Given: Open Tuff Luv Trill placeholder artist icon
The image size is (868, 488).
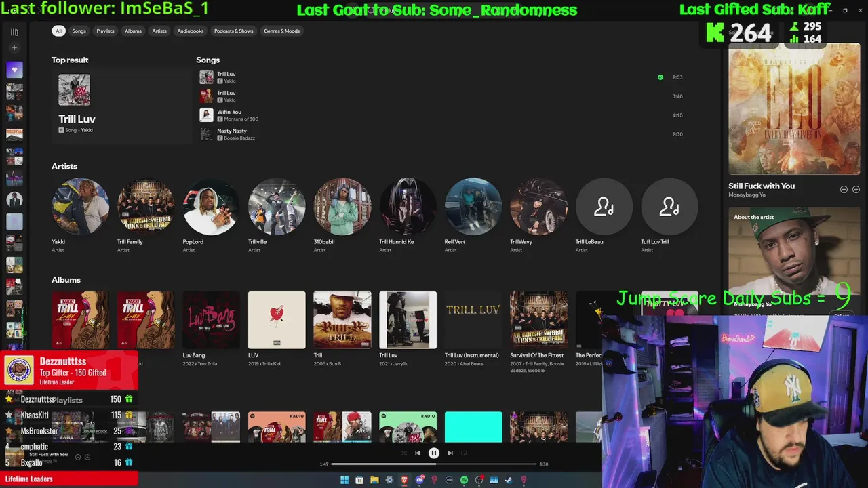Looking at the screenshot, I should (x=669, y=207).
